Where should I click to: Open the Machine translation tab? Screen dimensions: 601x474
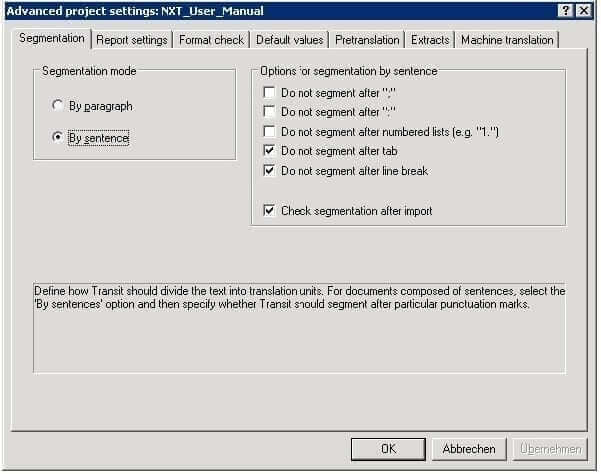tap(507, 40)
